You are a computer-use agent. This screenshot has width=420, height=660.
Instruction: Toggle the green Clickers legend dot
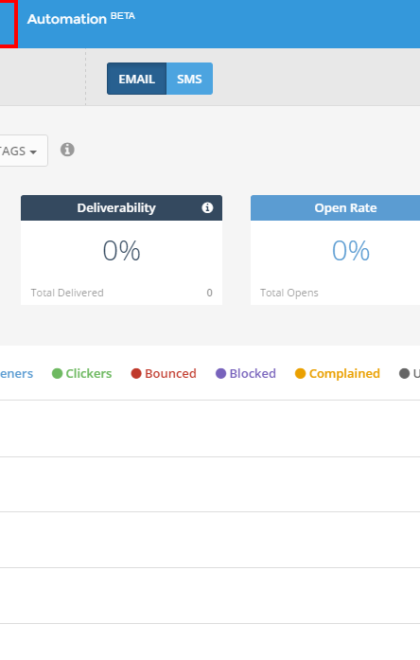point(57,373)
